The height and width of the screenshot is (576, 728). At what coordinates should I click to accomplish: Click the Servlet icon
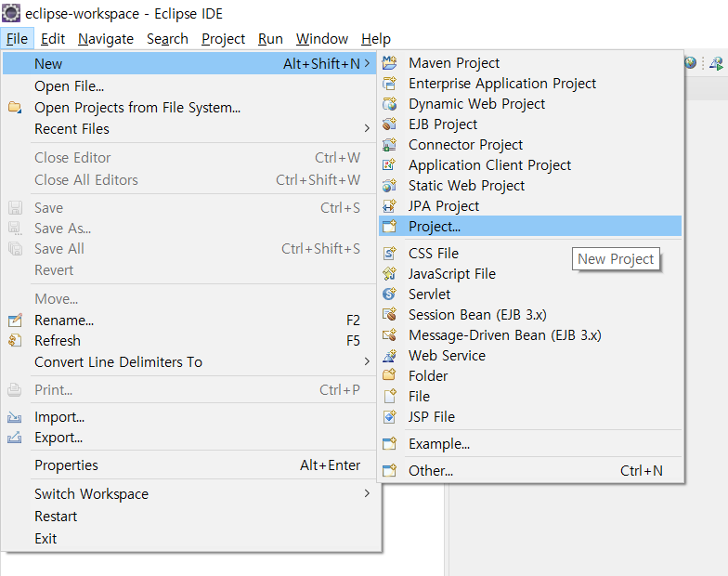[x=390, y=294]
